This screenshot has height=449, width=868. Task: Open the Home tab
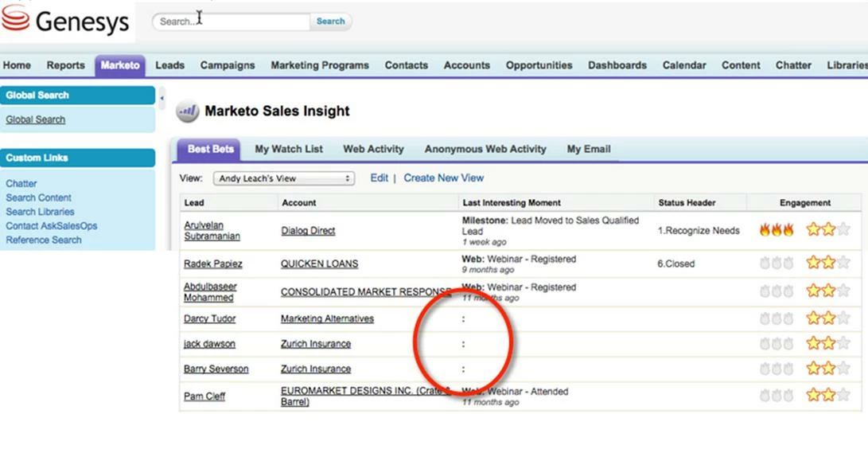point(17,65)
